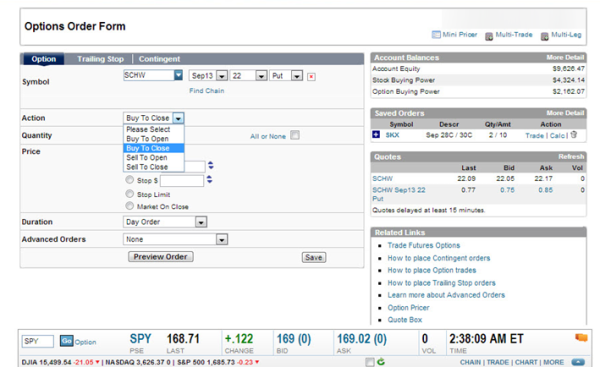600x367 pixels.
Task: Select the Stop Limit radio button
Action: pyautogui.click(x=130, y=194)
